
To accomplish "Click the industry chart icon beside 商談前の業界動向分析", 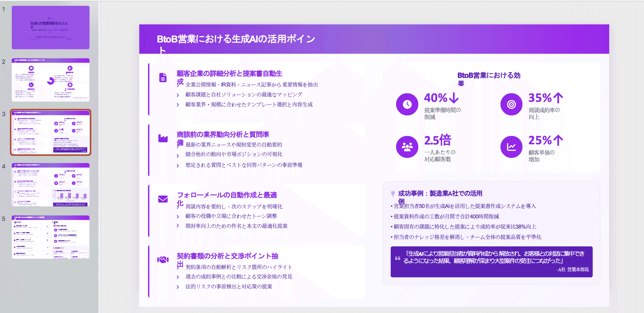I will 163,138.
